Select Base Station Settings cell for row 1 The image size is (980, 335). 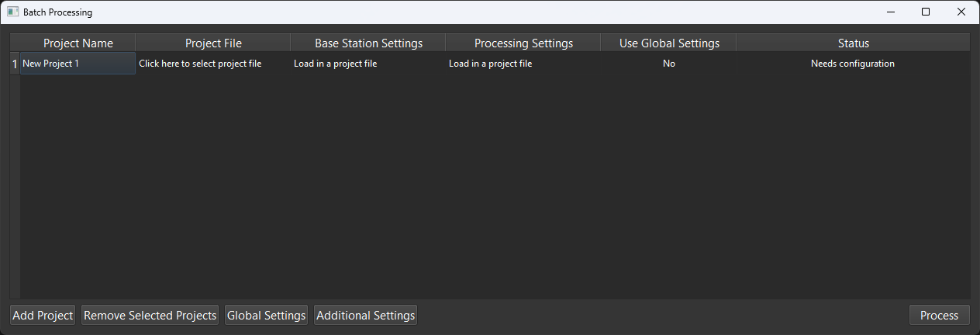click(367, 64)
